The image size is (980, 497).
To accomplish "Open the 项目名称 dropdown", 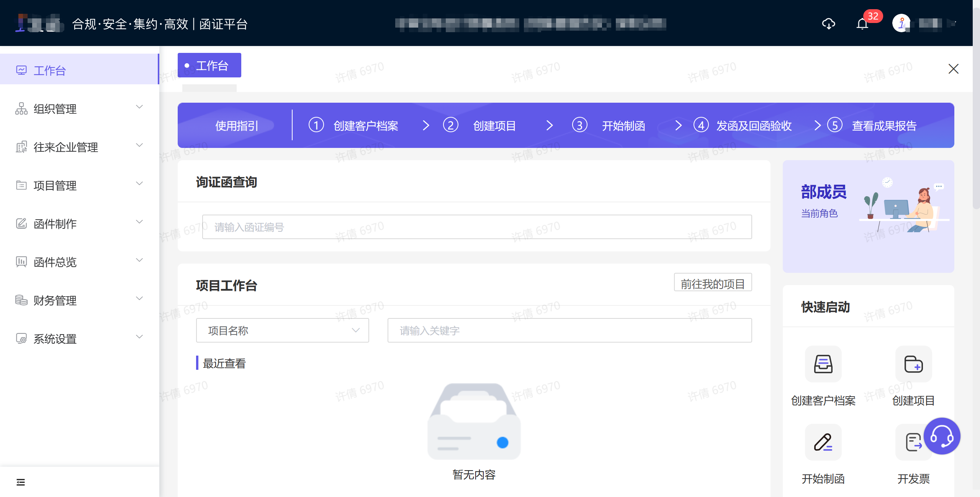I will pos(283,330).
